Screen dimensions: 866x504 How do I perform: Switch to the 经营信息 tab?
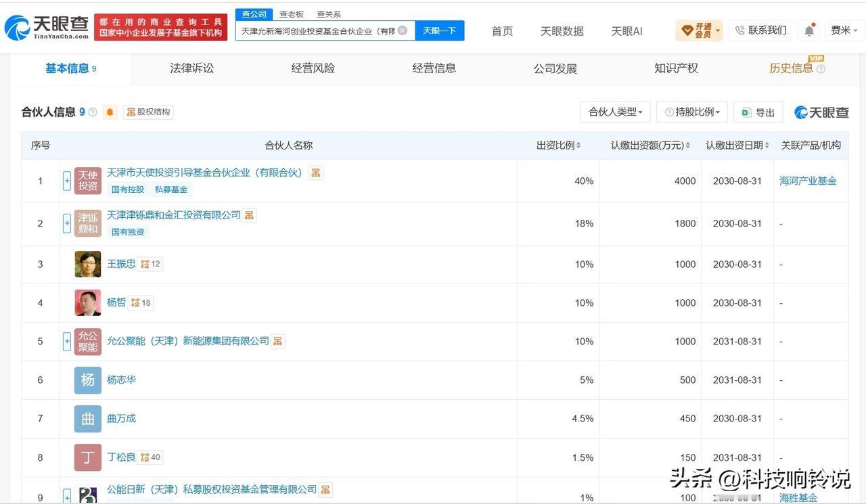(x=434, y=68)
